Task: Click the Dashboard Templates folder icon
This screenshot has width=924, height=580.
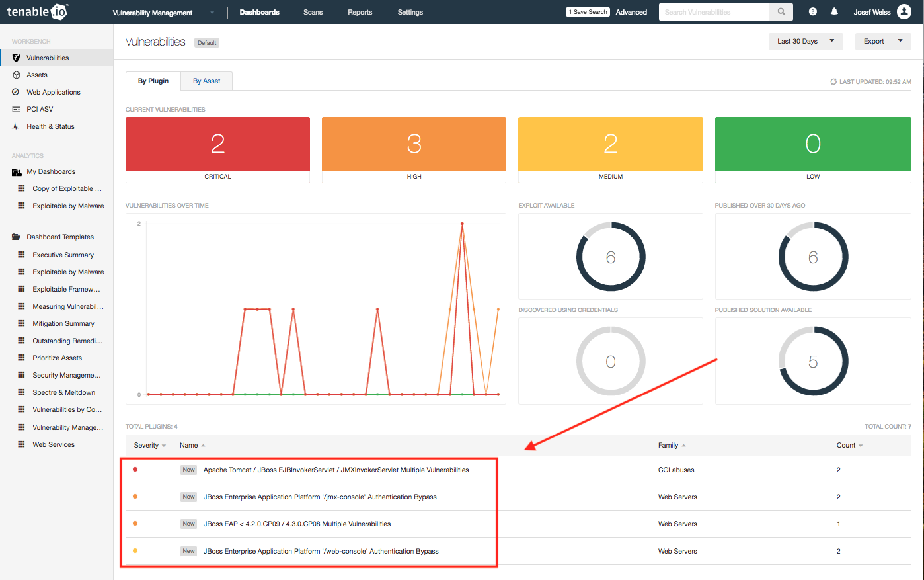Action: (17, 237)
